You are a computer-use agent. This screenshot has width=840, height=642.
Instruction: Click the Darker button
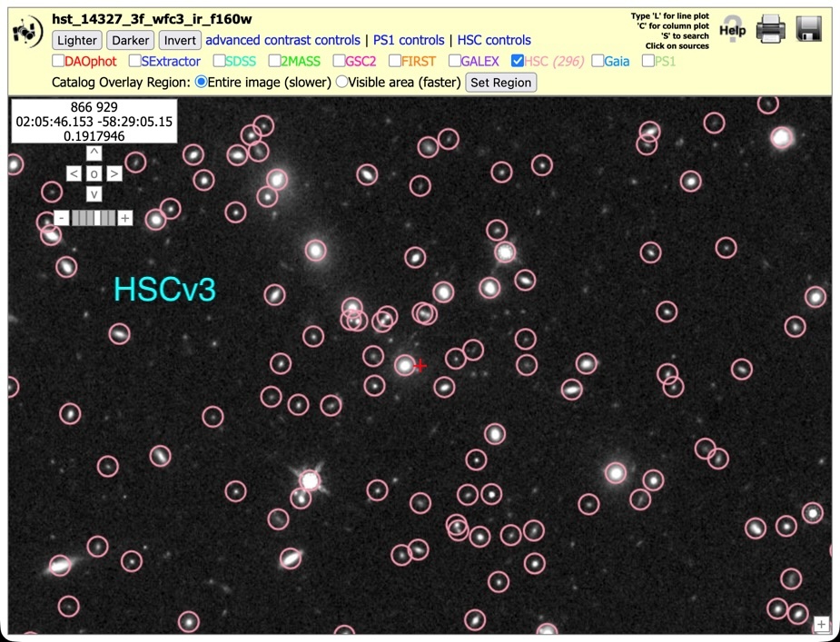(x=130, y=40)
